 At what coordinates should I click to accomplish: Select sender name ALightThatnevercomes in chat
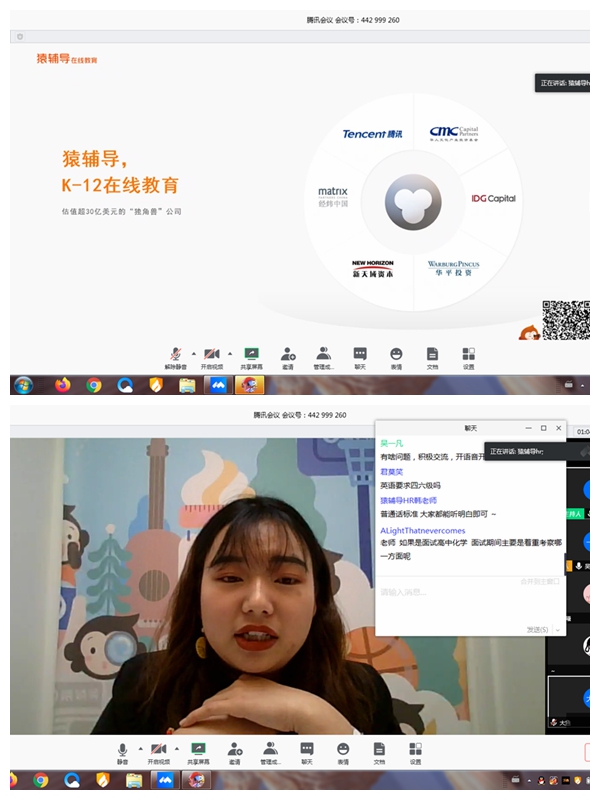click(422, 531)
